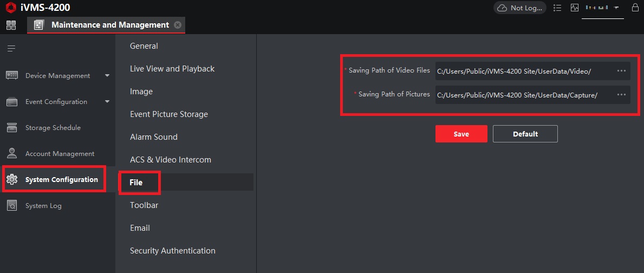Click the iVMS-4200 logo icon
The image size is (644, 273).
[x=11, y=8]
